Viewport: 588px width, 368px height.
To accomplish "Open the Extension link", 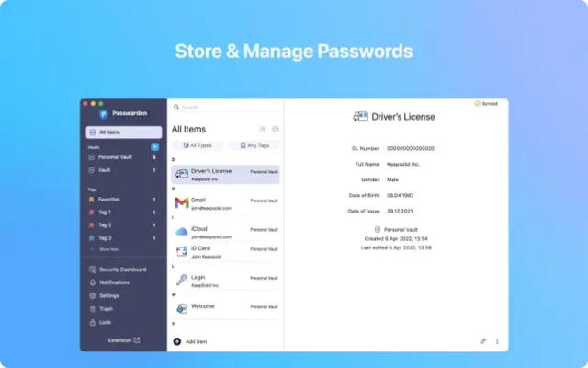I will point(123,340).
